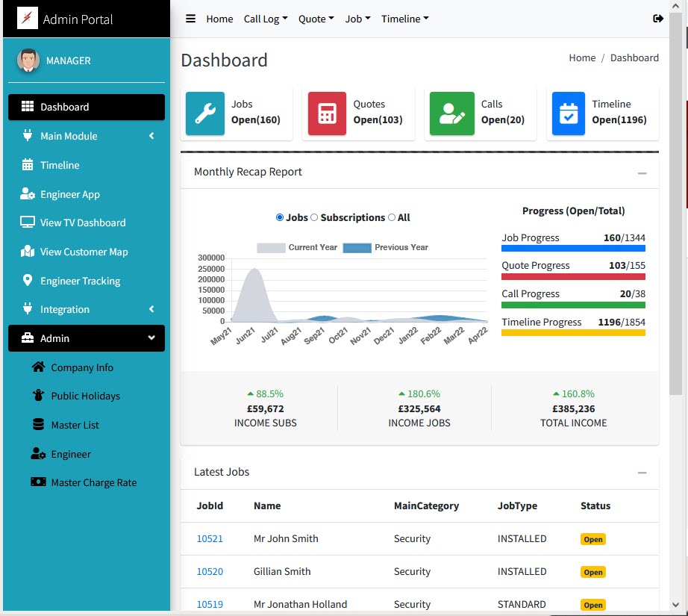
Task: Select the Jobs radio button
Action: (x=280, y=217)
